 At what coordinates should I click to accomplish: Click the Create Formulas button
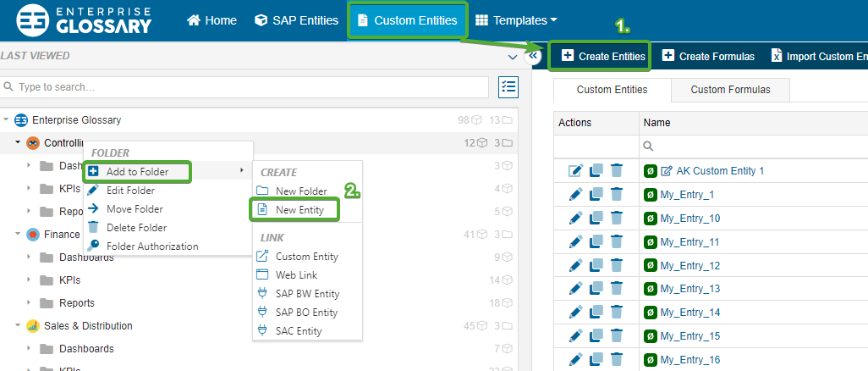tap(708, 57)
